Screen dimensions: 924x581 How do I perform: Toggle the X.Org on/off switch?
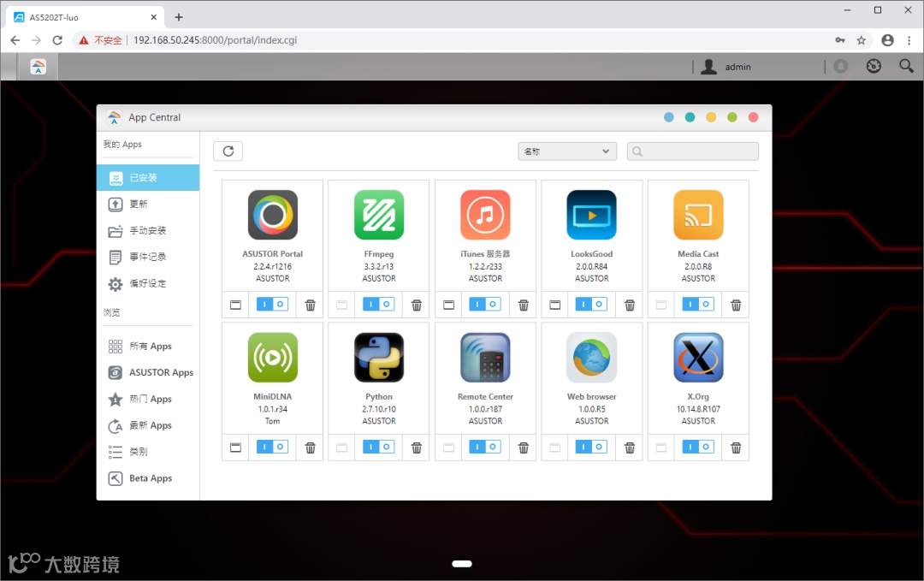(x=698, y=447)
